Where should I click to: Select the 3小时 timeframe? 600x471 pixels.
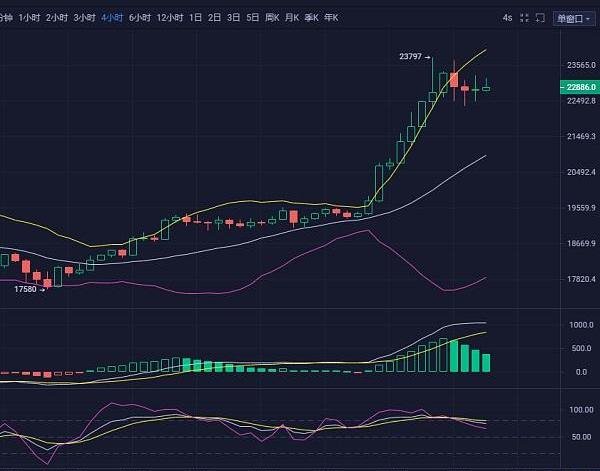pos(85,18)
